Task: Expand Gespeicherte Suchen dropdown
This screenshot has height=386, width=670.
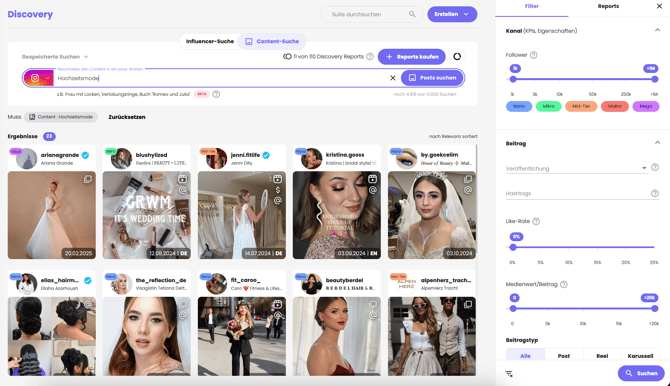Action: [x=55, y=56]
